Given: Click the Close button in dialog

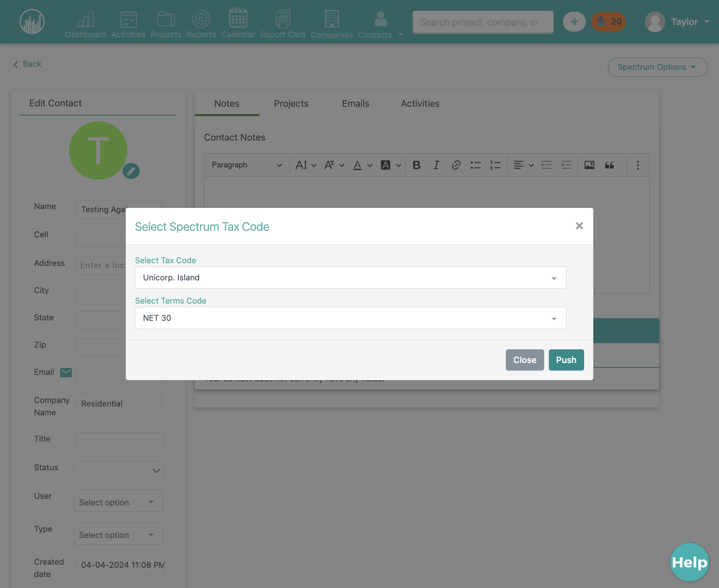Looking at the screenshot, I should [x=525, y=360].
